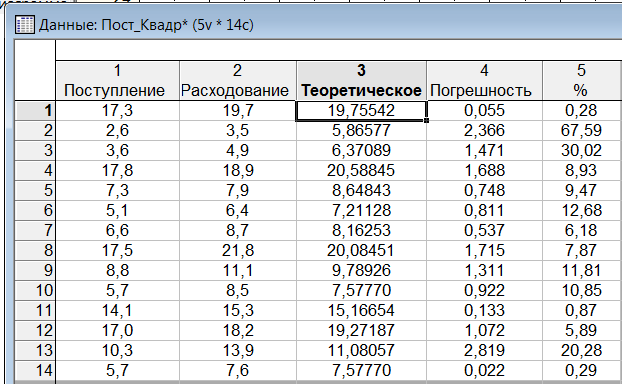
Task: Select row header 13
Action: coord(35,351)
